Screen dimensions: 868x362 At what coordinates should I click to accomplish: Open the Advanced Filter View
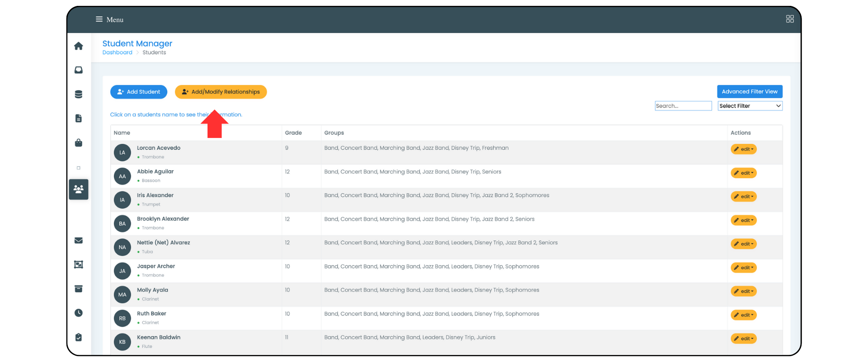[750, 91]
